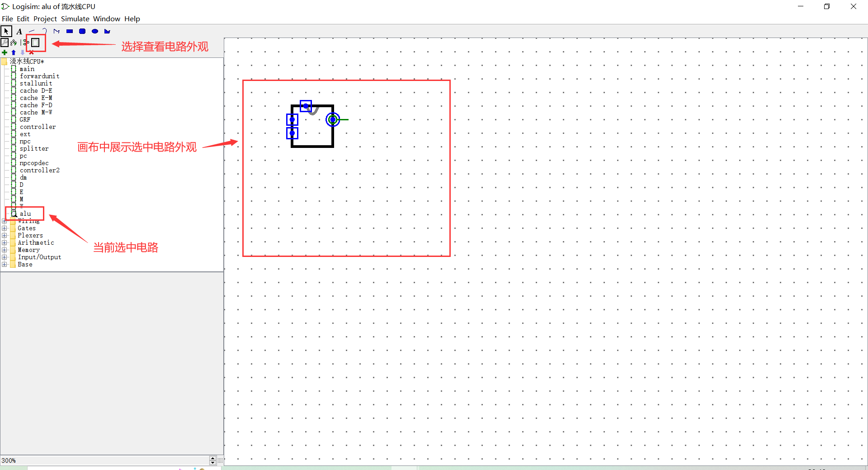The height and width of the screenshot is (470, 868).
Task: Select the arrow edit tool
Action: click(6, 31)
